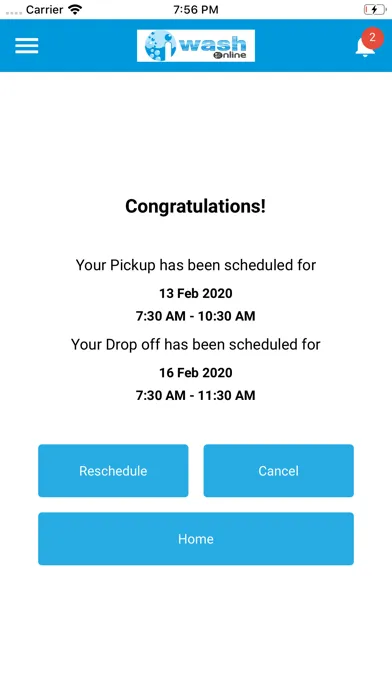Tap the red notification badge showing 2
Viewport: 392px width, 696px height.
click(372, 38)
